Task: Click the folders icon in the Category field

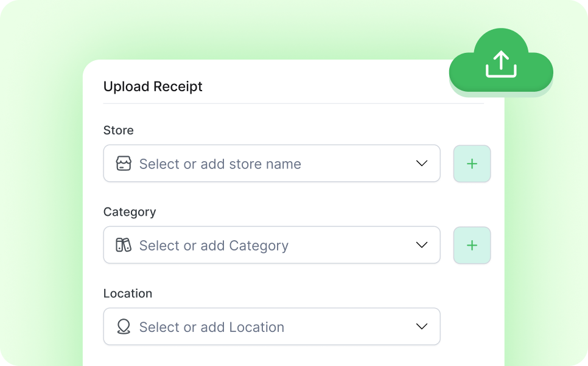Action: click(124, 245)
